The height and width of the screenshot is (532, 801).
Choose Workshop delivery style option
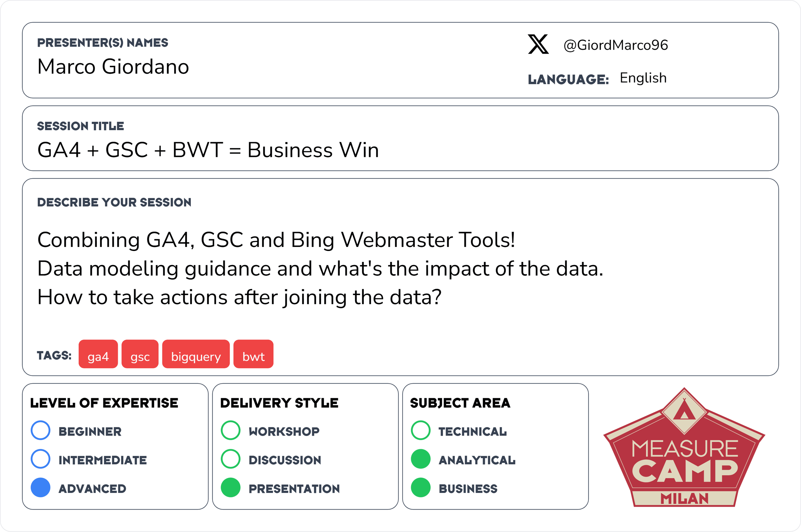230,430
